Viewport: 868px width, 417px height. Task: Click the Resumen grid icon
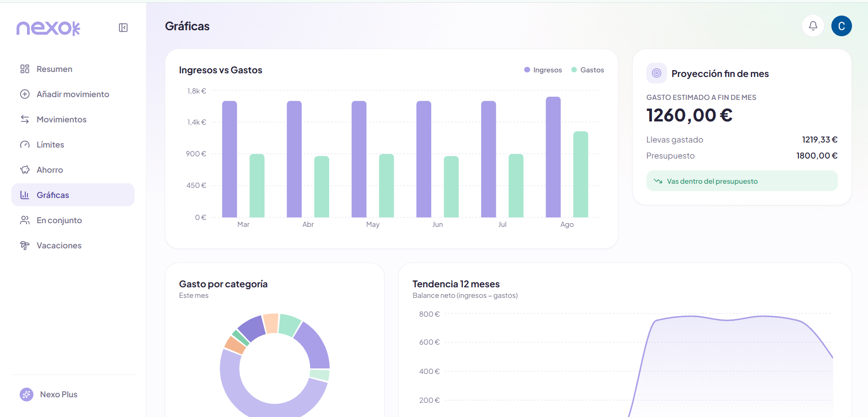[25, 69]
